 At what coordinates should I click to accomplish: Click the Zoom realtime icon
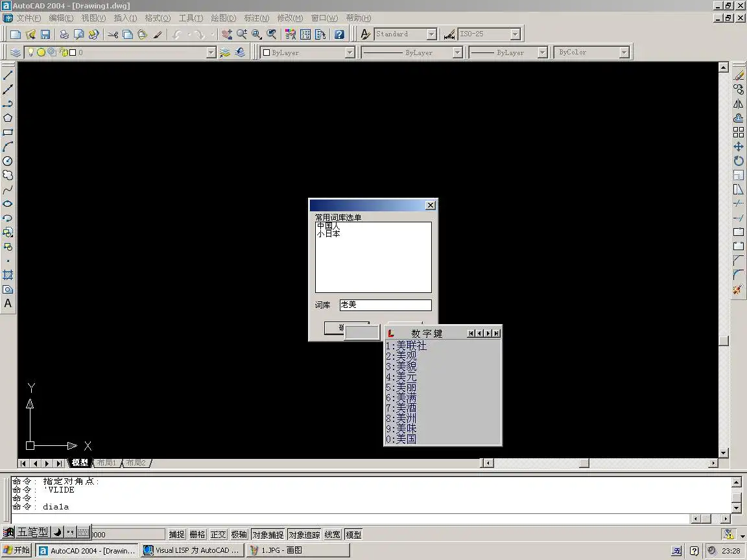[x=241, y=34]
